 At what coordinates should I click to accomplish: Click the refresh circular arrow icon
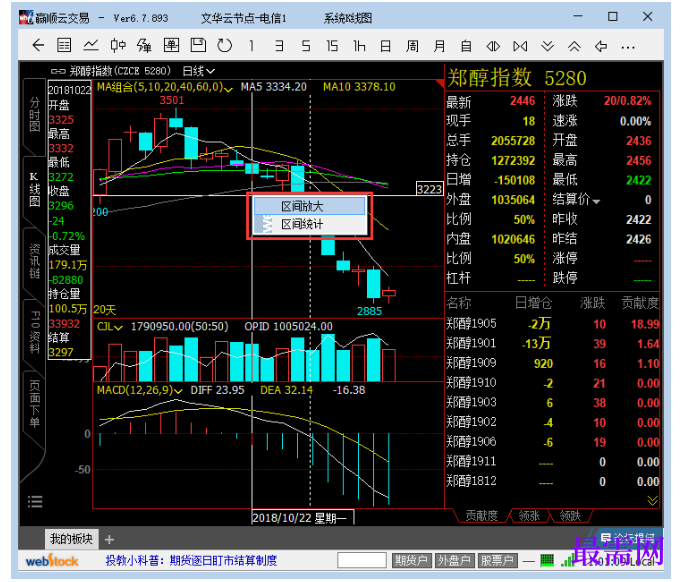[224, 45]
